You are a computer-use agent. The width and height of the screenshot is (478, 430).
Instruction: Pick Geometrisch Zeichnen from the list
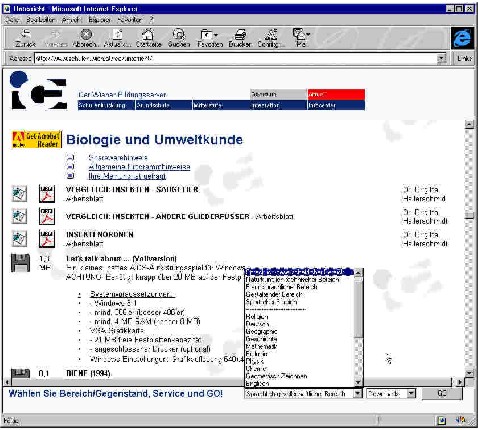tap(276, 376)
